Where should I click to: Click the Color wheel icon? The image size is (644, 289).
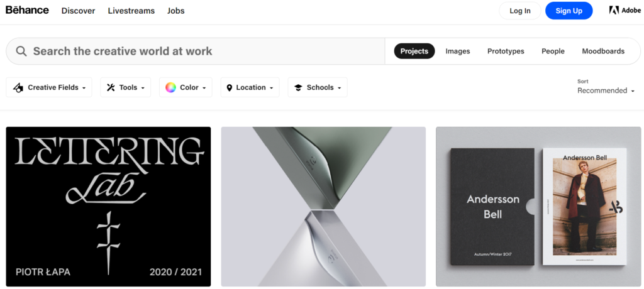click(170, 87)
